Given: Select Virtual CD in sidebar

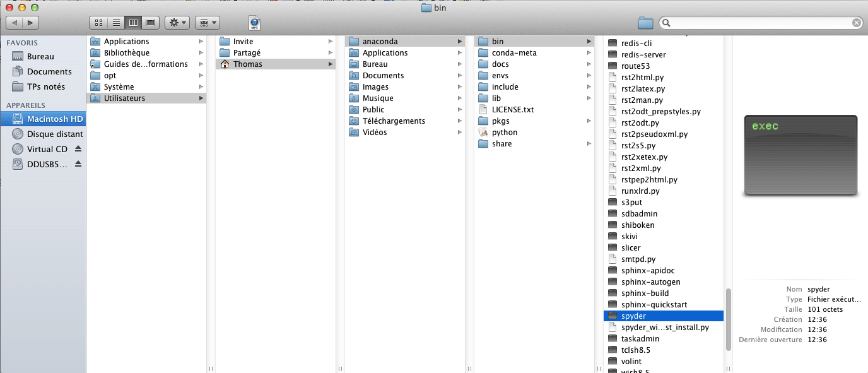Looking at the screenshot, I should (x=47, y=149).
